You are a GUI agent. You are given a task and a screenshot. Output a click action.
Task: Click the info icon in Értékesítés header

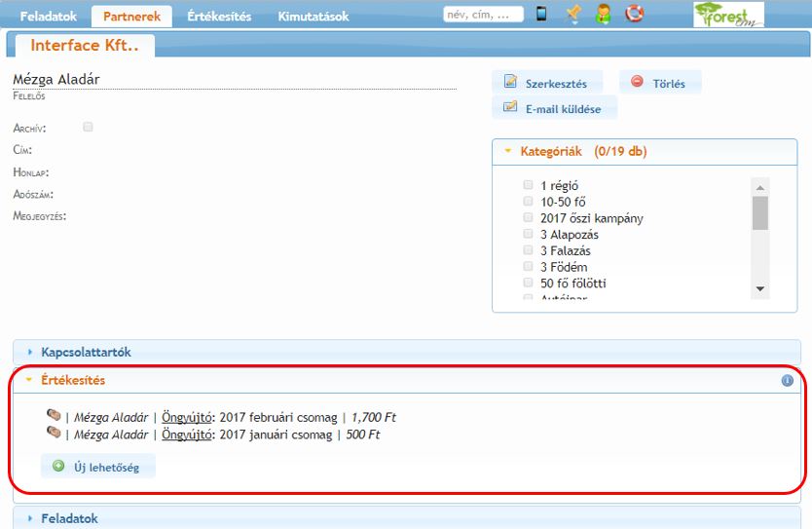788,381
